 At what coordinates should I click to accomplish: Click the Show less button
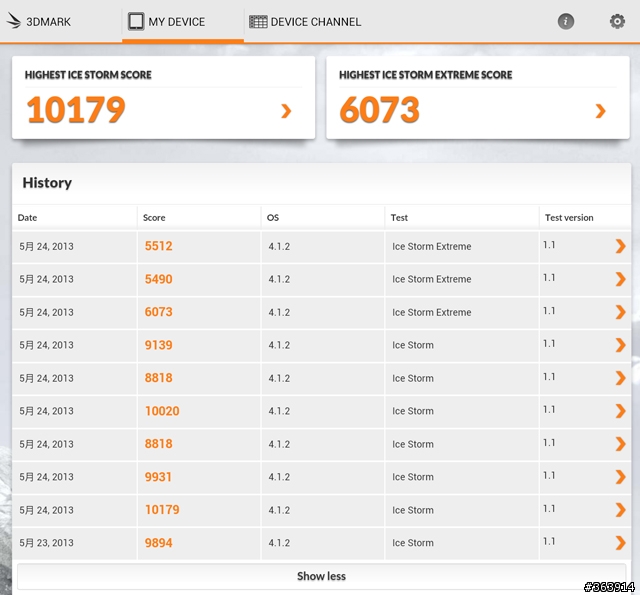(x=321, y=576)
